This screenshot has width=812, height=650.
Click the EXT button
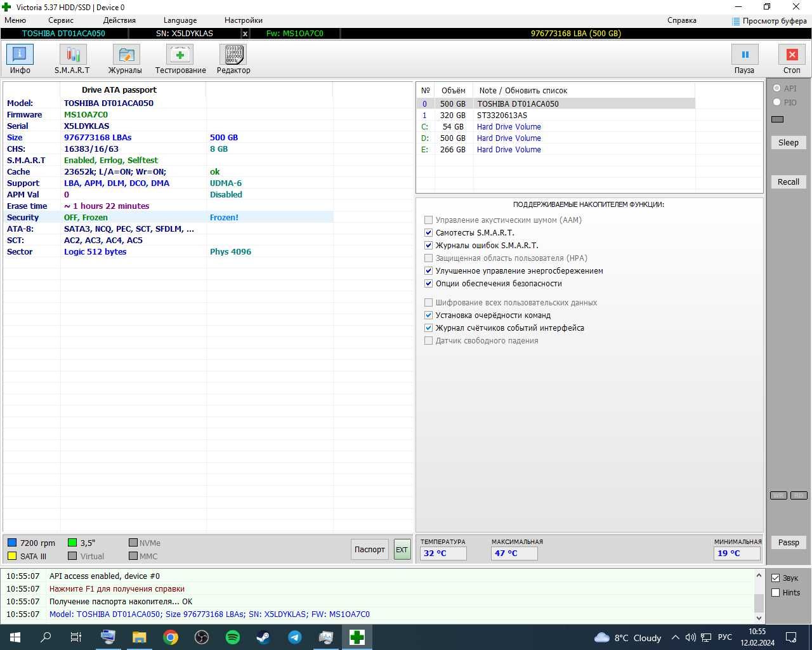[x=402, y=549]
